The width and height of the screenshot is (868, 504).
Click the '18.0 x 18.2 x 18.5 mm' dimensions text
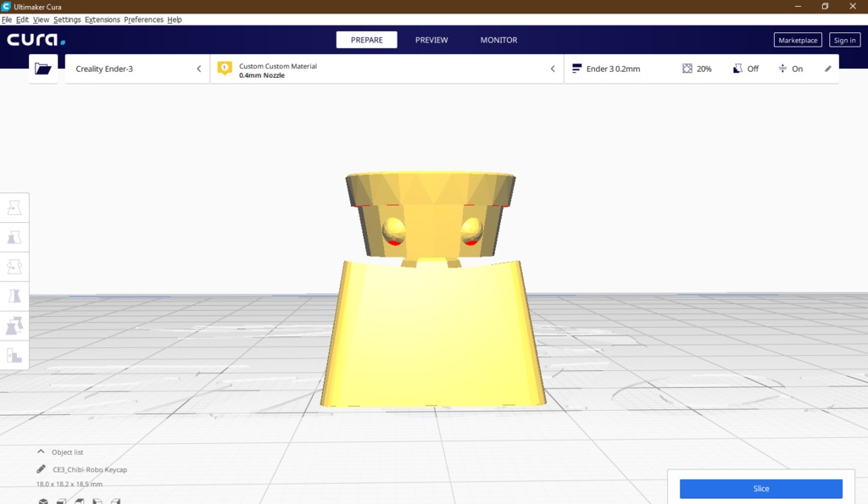click(70, 484)
